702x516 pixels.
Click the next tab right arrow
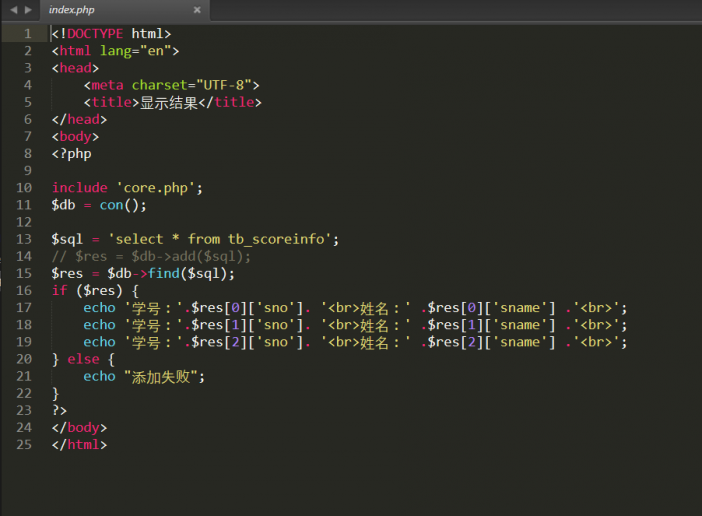27,10
